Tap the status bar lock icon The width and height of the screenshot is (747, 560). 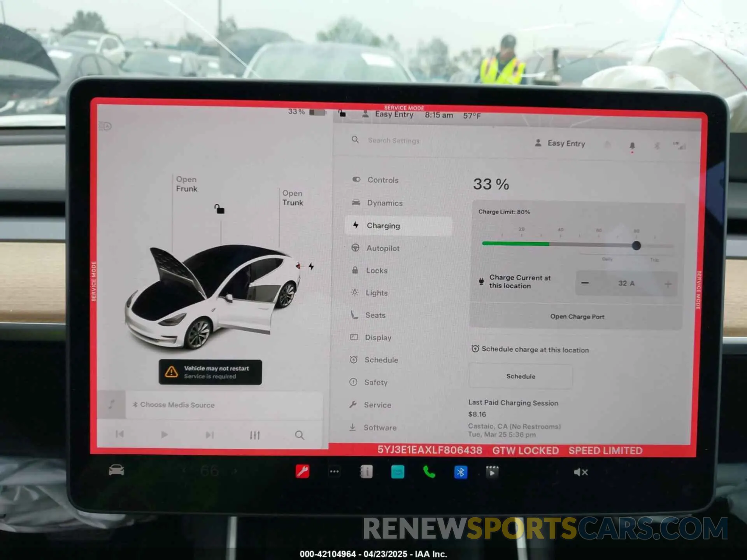click(342, 113)
